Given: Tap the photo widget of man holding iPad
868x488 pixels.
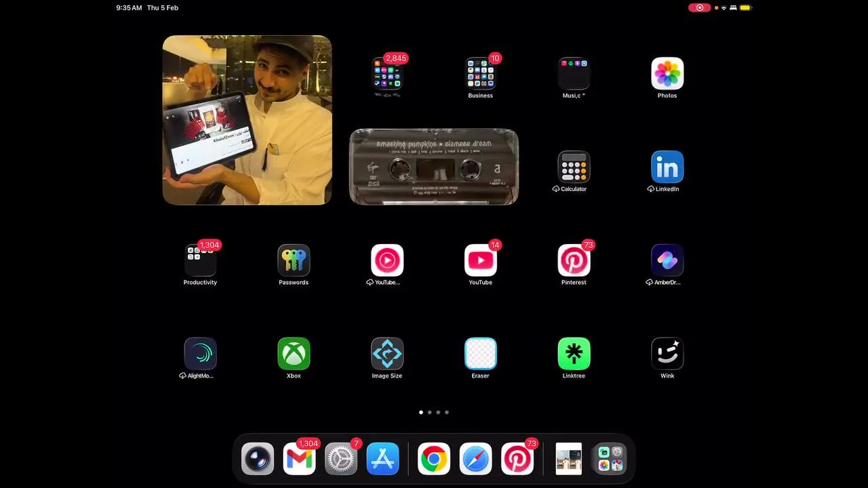Looking at the screenshot, I should click(x=248, y=120).
